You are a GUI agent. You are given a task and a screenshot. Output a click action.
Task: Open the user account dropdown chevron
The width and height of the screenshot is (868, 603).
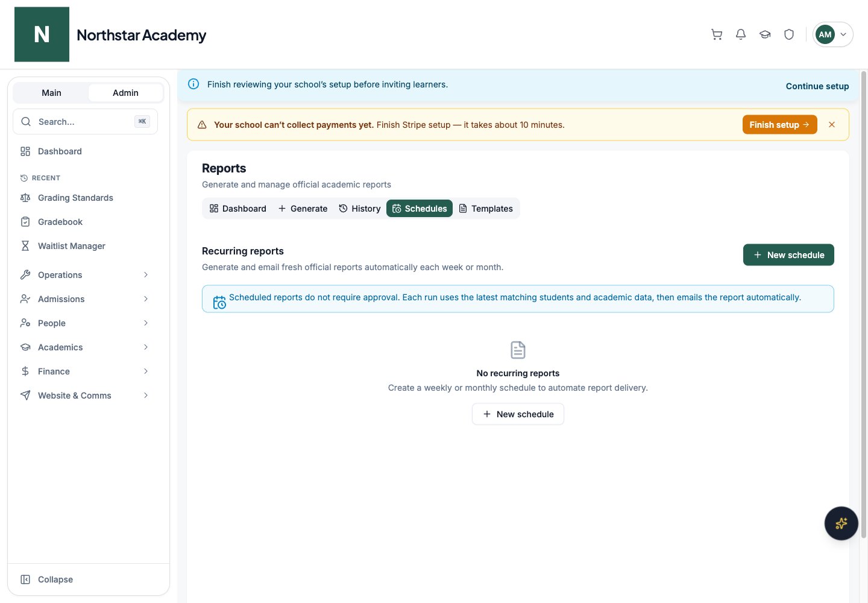[x=843, y=34]
